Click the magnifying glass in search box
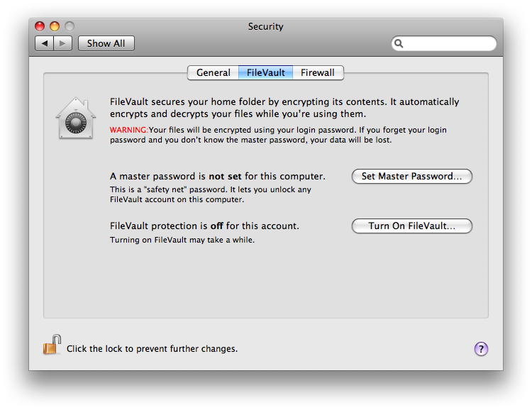 click(399, 44)
